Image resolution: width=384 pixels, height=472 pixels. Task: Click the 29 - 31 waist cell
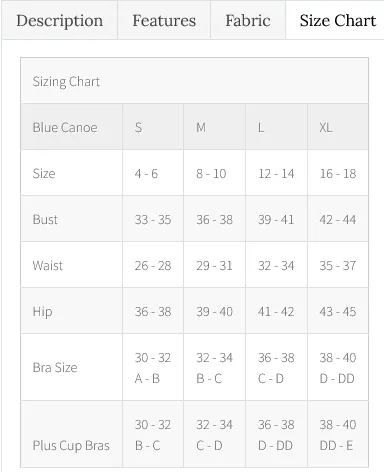pos(214,265)
